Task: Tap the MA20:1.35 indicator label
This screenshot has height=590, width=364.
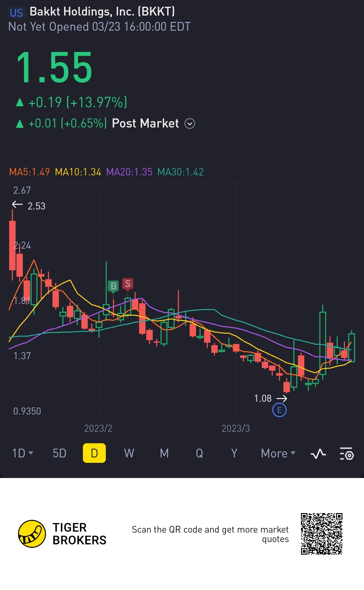Action: tap(129, 172)
